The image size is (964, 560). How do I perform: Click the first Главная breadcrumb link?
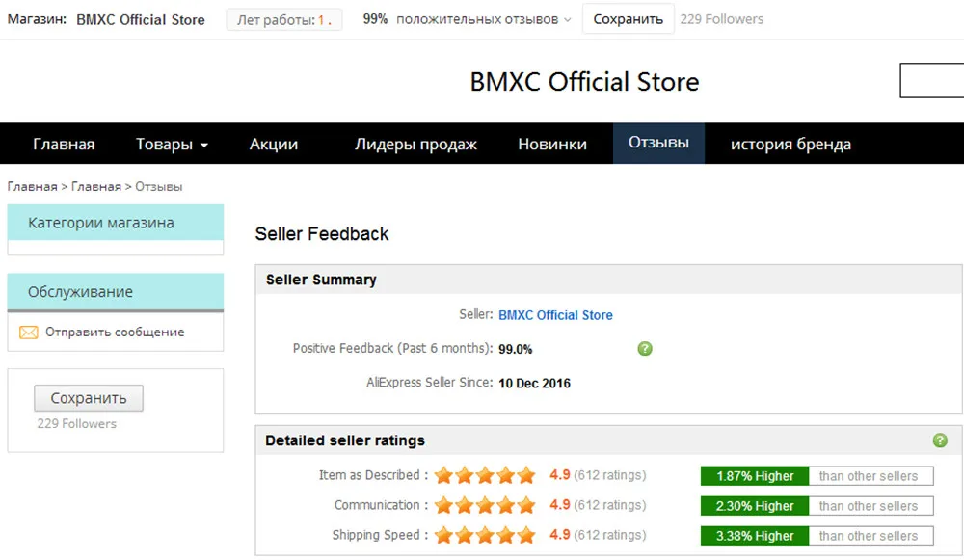click(x=32, y=186)
